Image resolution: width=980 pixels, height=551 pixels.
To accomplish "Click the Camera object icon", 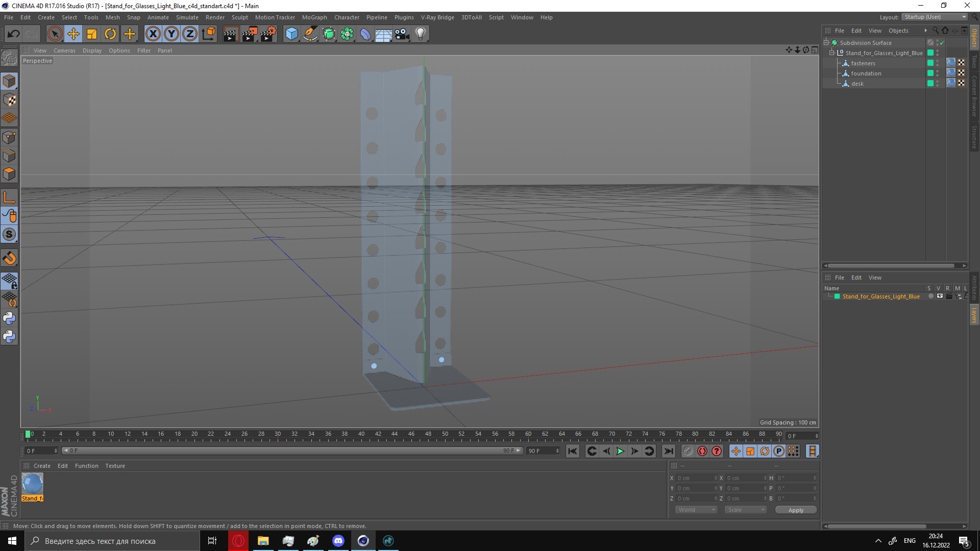I will [402, 34].
